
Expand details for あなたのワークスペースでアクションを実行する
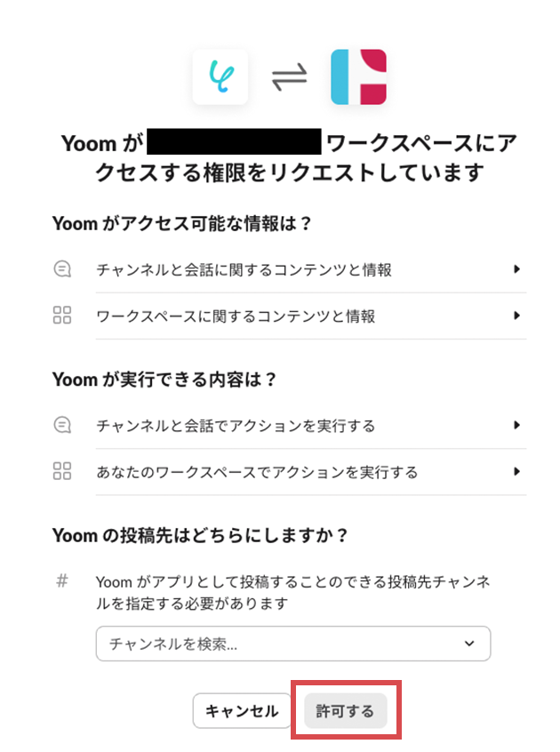pyautogui.click(x=518, y=471)
